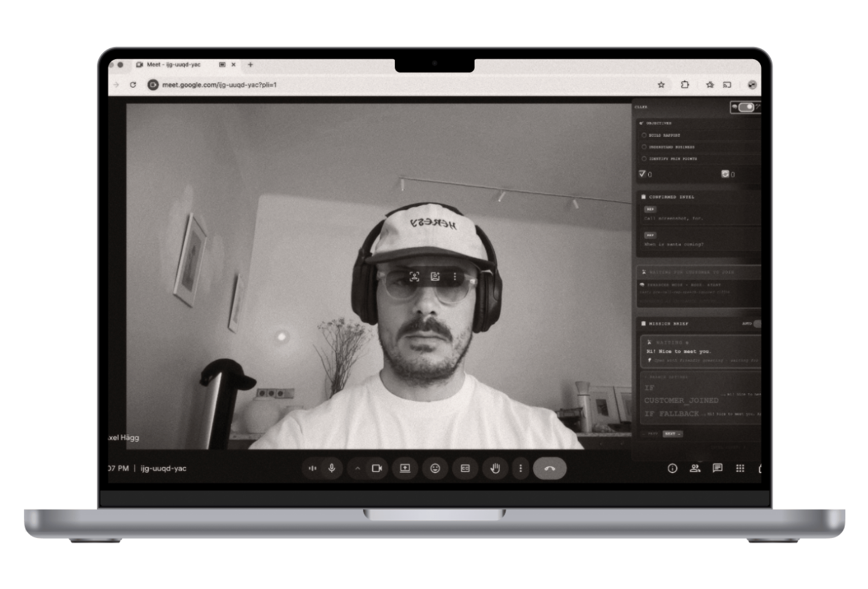Open the in-call chat panel
Image resolution: width=868 pixels, height=589 pixels.
(717, 468)
